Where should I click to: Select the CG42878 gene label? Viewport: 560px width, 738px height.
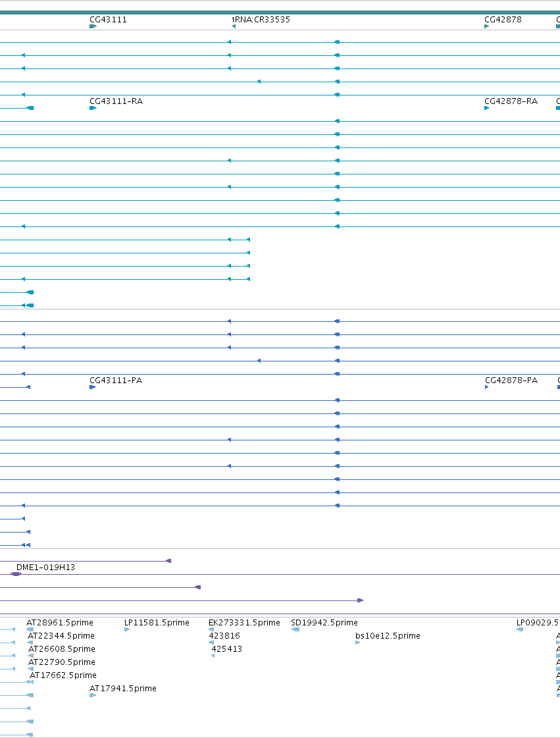coord(503,19)
